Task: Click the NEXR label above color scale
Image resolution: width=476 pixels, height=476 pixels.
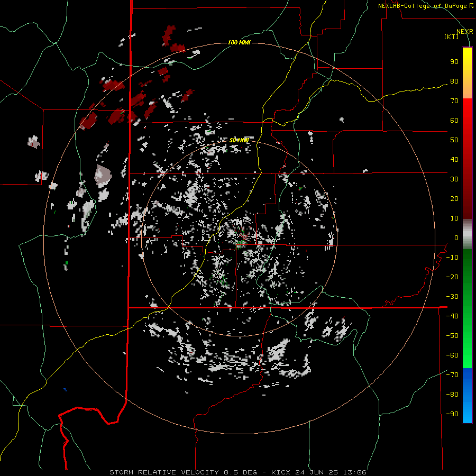Action: [465, 32]
